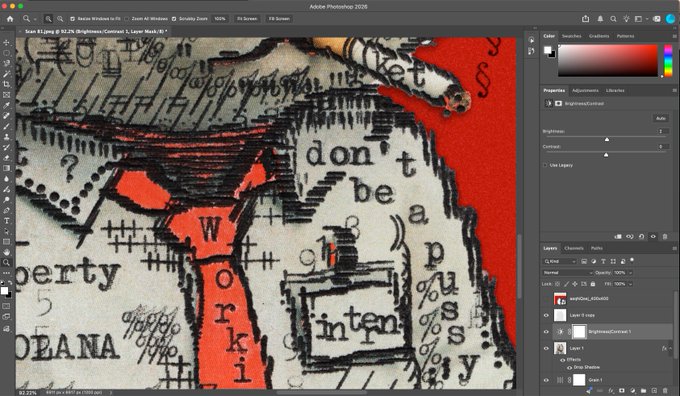Viewport: 680px width, 396px height.
Task: Add layer mask from Layers footer
Action: (621, 391)
